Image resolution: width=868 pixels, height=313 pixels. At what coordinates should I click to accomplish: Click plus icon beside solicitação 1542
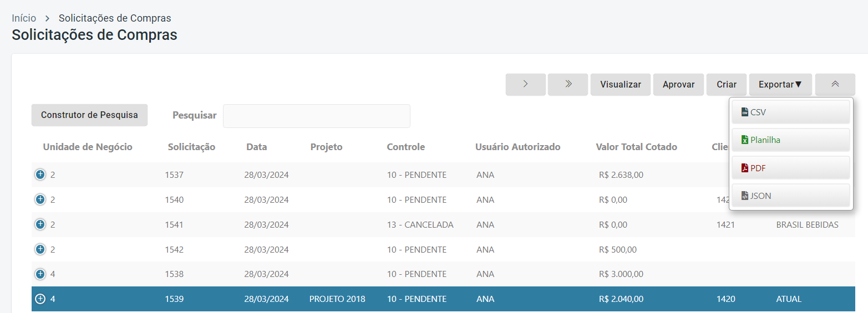40,249
